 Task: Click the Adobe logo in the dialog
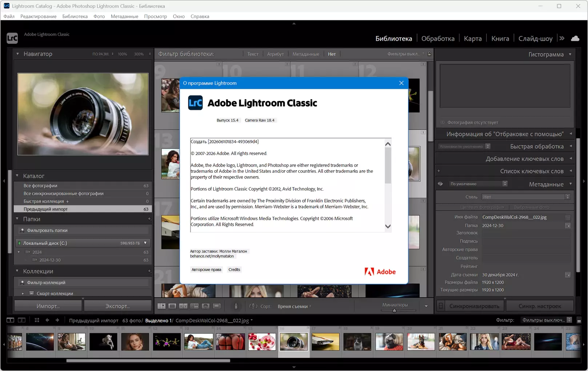point(380,272)
